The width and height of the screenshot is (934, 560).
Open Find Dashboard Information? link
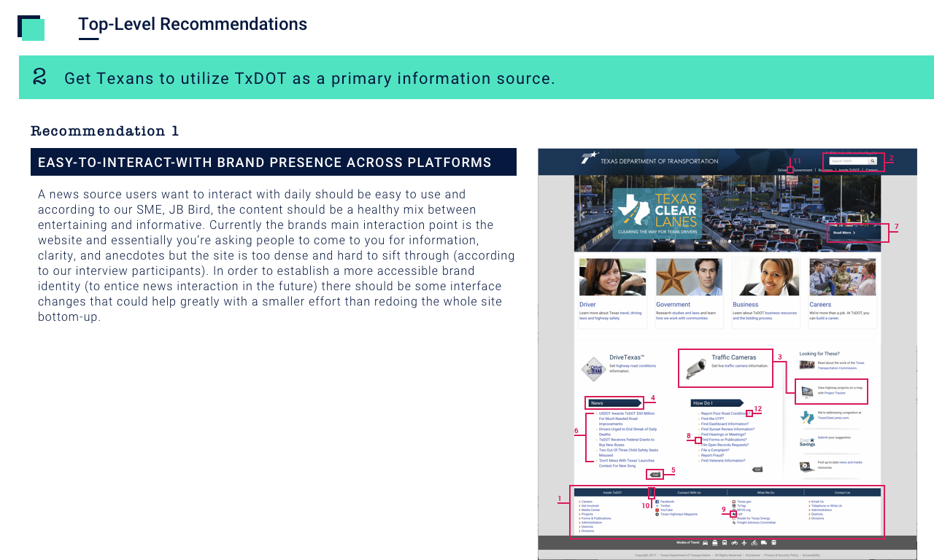click(725, 424)
